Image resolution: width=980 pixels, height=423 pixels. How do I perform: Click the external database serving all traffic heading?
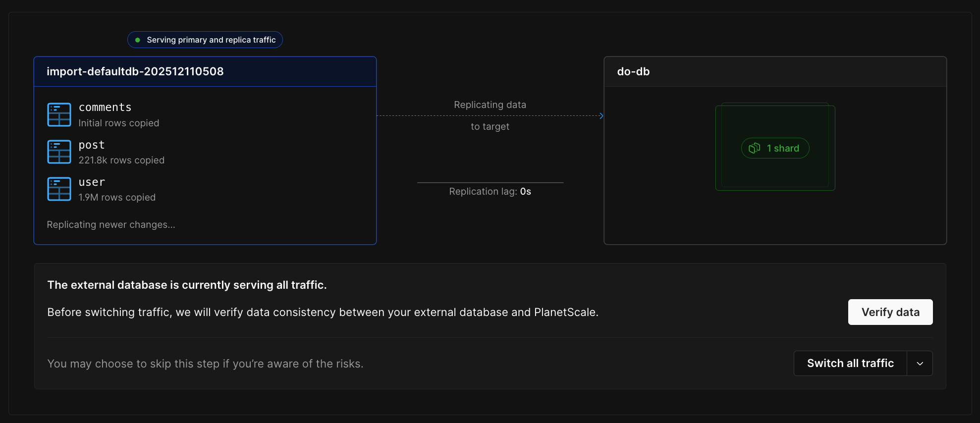point(187,285)
